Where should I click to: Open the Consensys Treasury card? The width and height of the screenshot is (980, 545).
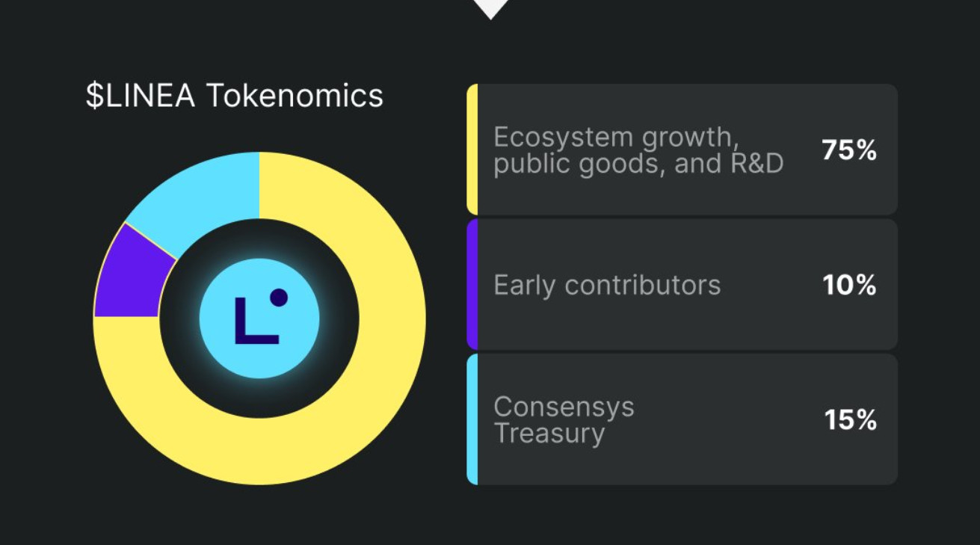(682, 419)
